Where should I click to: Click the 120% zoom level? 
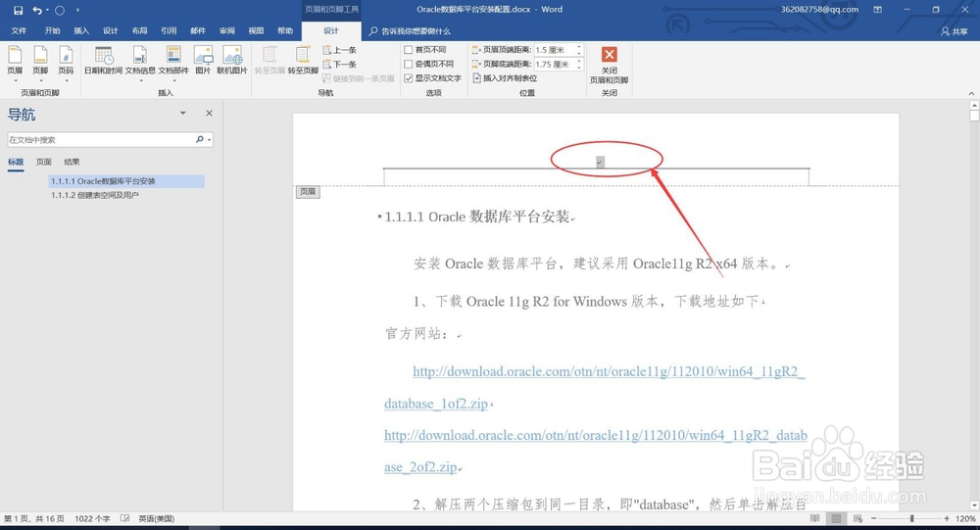[965, 518]
